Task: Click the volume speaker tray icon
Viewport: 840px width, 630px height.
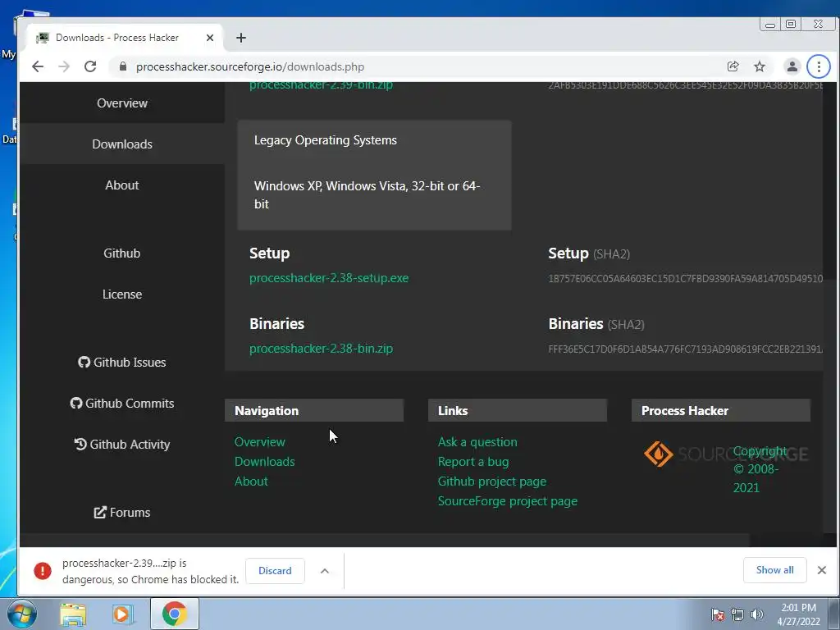Action: [756, 615]
